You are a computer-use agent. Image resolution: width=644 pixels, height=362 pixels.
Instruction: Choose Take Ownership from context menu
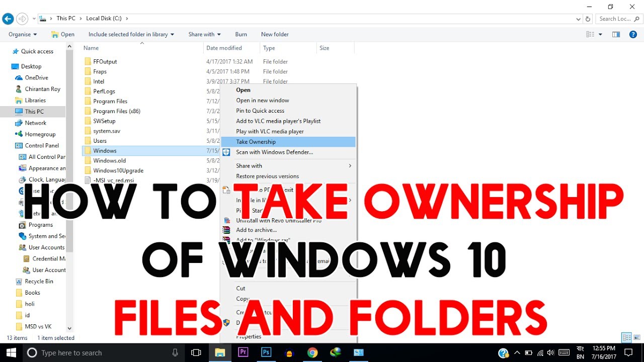288,142
